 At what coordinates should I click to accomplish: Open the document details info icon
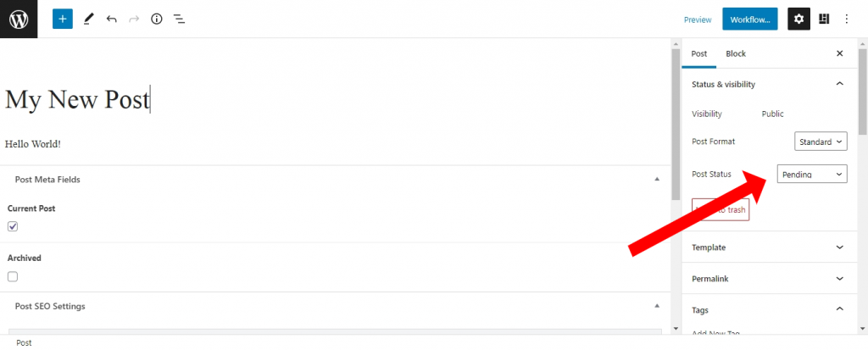156,19
